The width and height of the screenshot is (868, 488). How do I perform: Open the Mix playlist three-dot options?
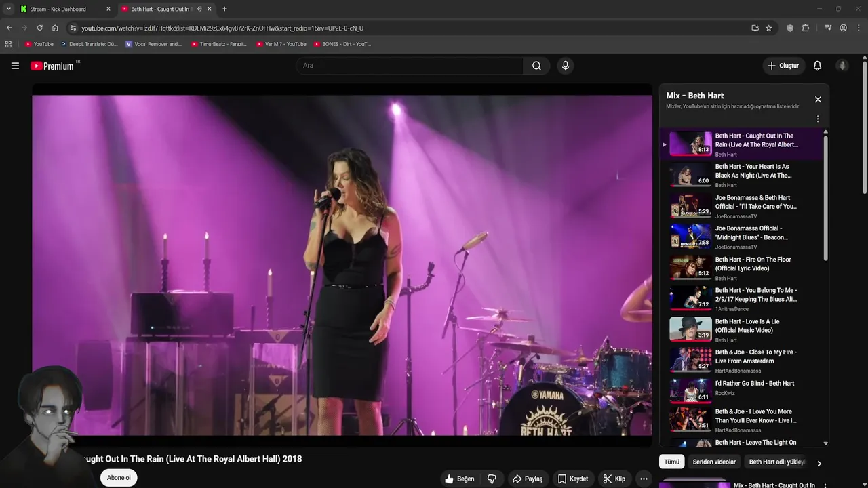(818, 119)
